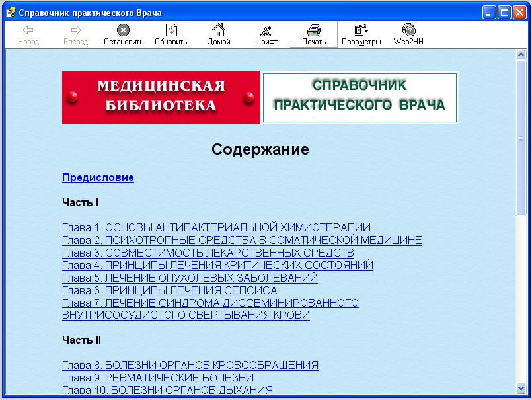Open Глава 6 ПРИНЦИПЫ ЛЕЧЕНИЯ СЕПСИСА

pyautogui.click(x=170, y=290)
